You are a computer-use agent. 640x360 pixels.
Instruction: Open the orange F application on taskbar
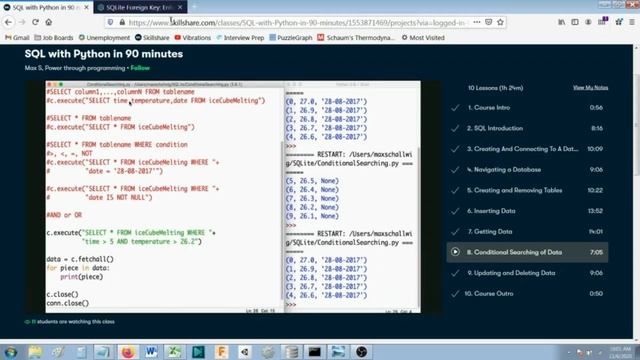(x=222, y=352)
